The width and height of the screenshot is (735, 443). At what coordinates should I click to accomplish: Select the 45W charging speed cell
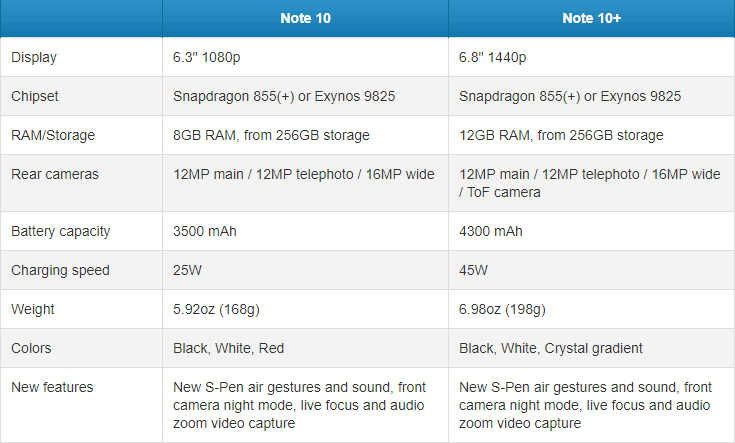coord(473,270)
